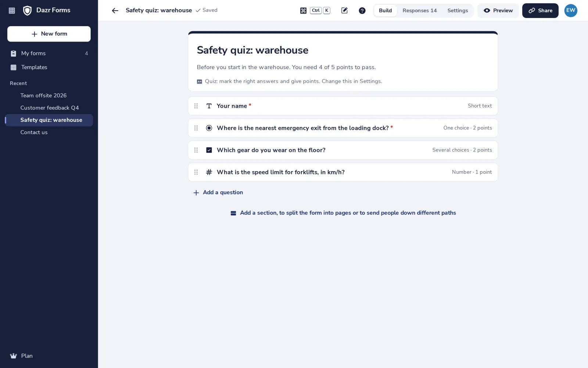Open the apps grid icon
The image size is (588, 368).
pyautogui.click(x=12, y=11)
